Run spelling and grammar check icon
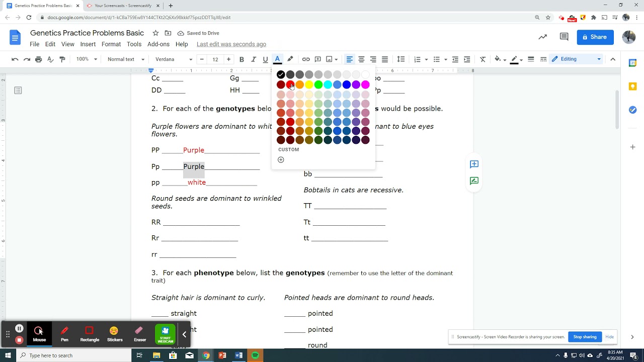644x362 pixels. click(50, 59)
